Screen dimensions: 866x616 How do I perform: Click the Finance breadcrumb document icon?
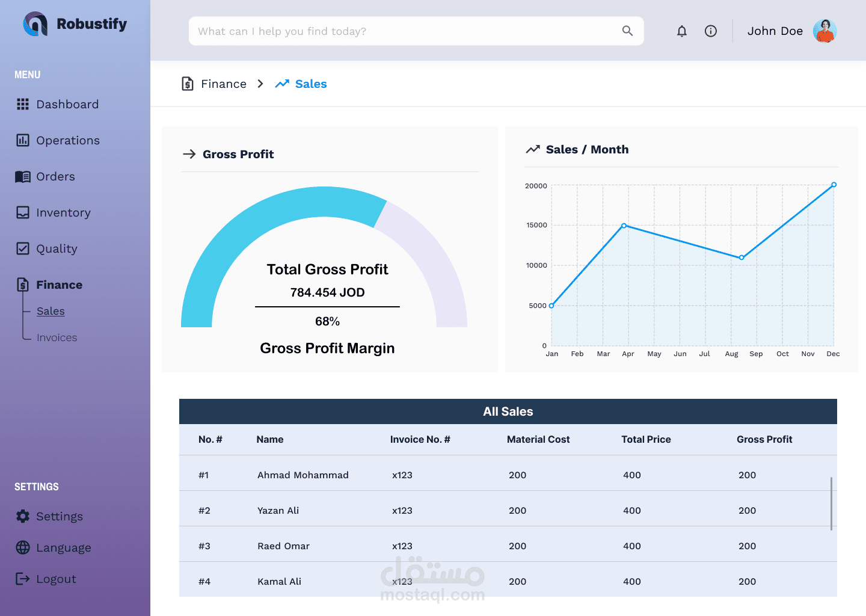coord(188,84)
